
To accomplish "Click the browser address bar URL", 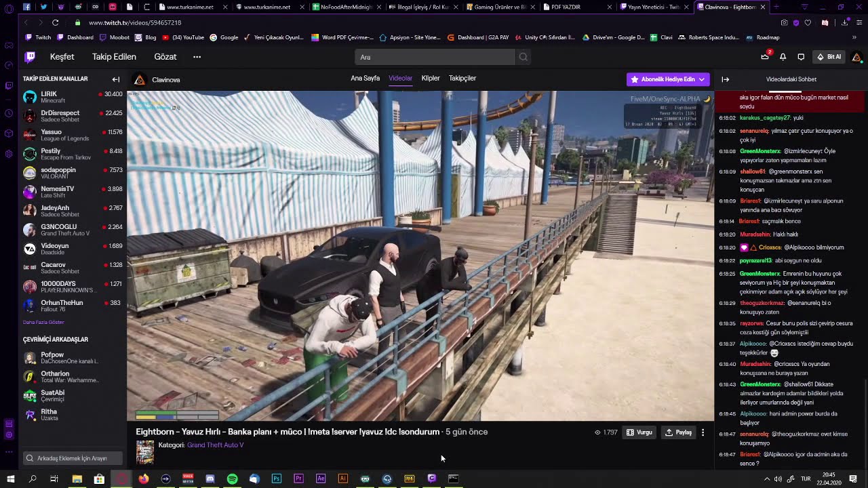I will click(134, 22).
